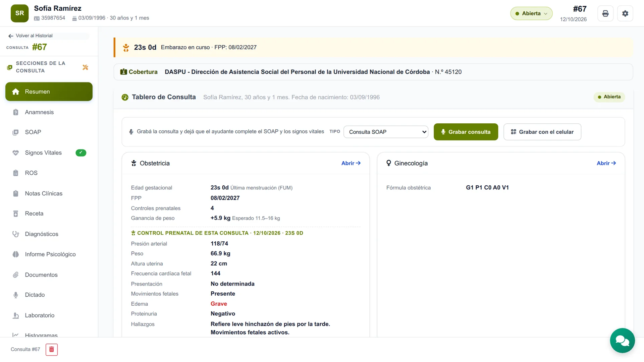Screen dimensions: 644x362
Task: Click the Grabar consulta button
Action: [466, 132]
